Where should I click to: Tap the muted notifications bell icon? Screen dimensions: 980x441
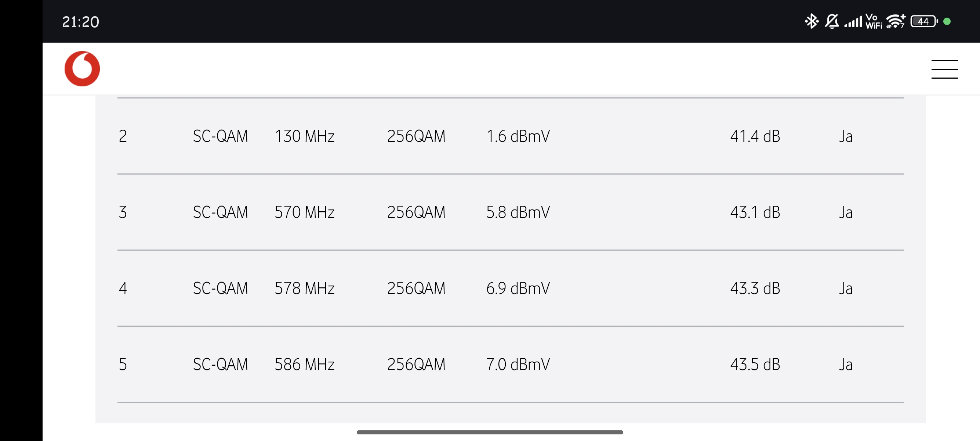click(832, 21)
